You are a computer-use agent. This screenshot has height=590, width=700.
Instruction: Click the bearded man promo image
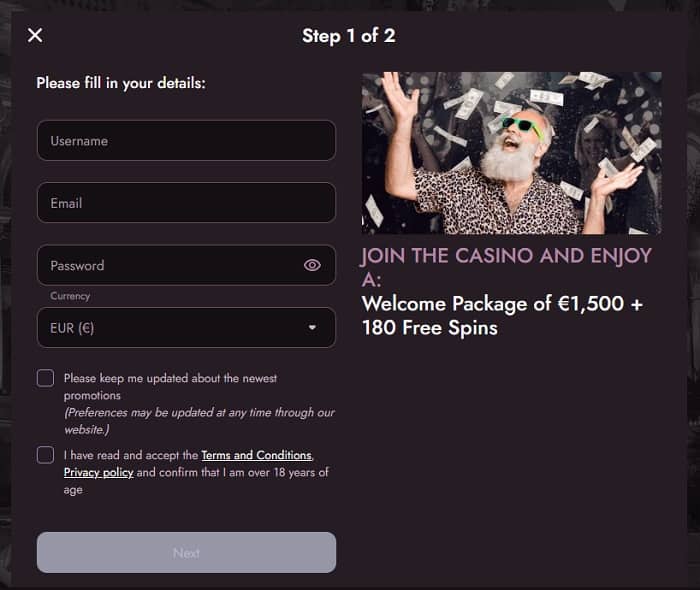tap(511, 153)
